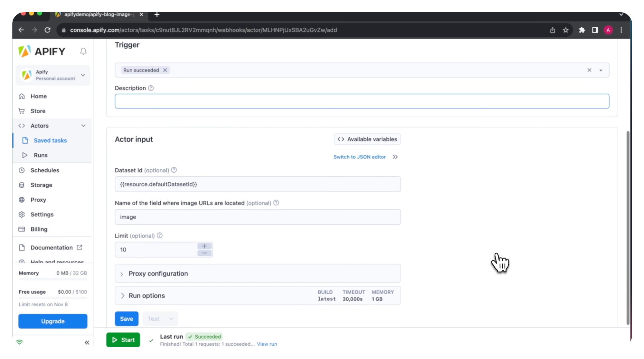
Task: Click the Dataset Id help icon
Action: (174, 170)
